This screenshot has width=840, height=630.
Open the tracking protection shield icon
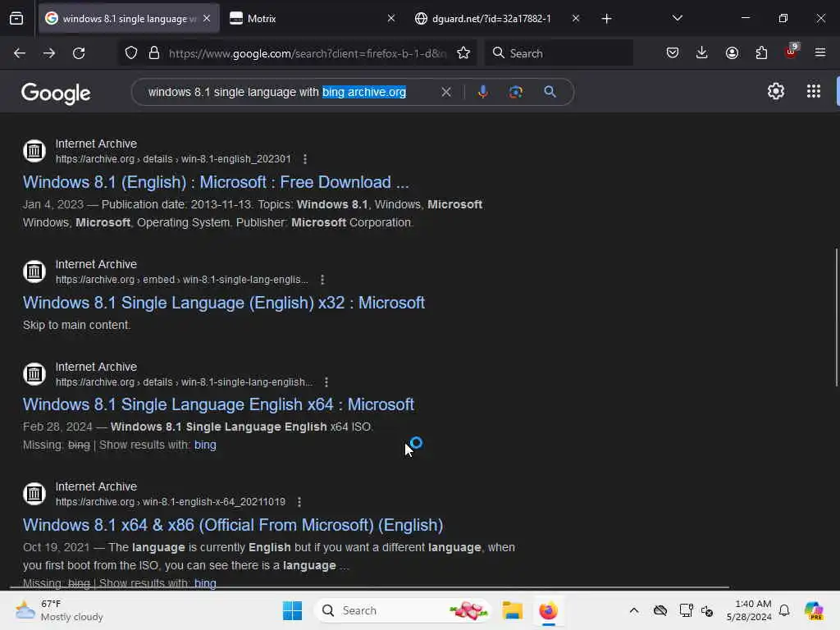tap(131, 53)
